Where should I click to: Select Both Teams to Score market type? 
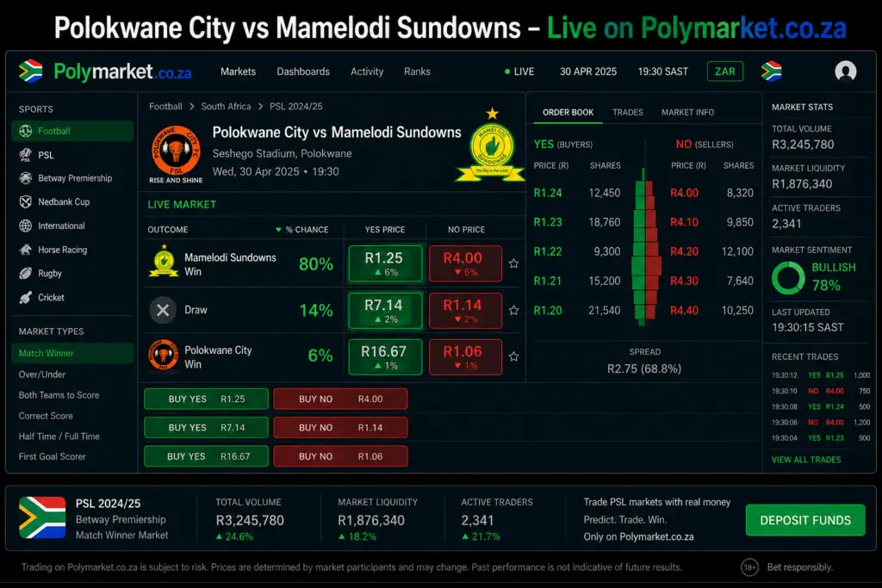tap(59, 395)
